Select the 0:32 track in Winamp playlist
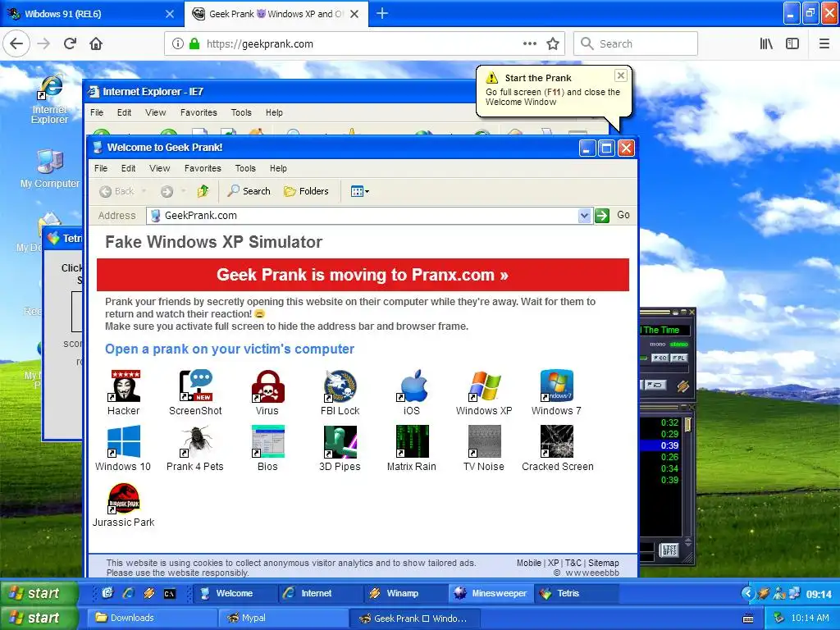The width and height of the screenshot is (840, 630). (669, 422)
